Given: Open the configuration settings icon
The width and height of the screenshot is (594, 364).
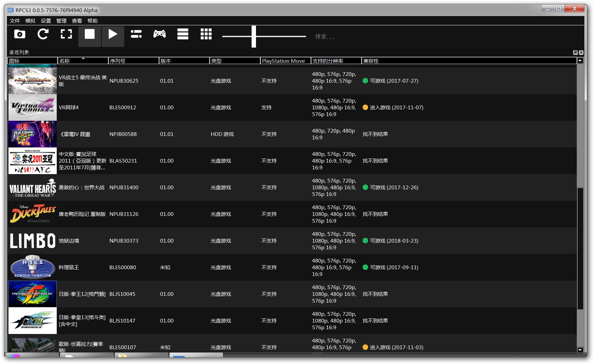Looking at the screenshot, I should pos(136,34).
